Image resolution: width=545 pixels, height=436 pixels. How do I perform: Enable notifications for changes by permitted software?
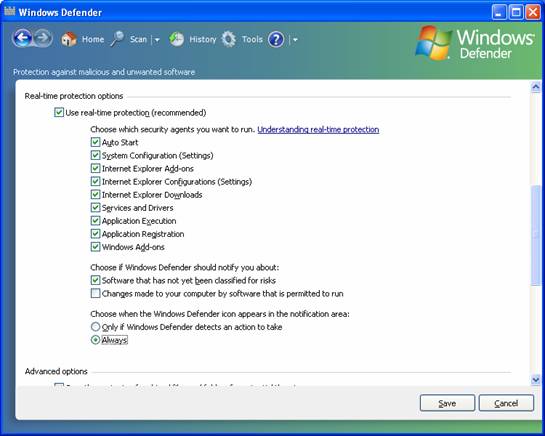coord(95,293)
